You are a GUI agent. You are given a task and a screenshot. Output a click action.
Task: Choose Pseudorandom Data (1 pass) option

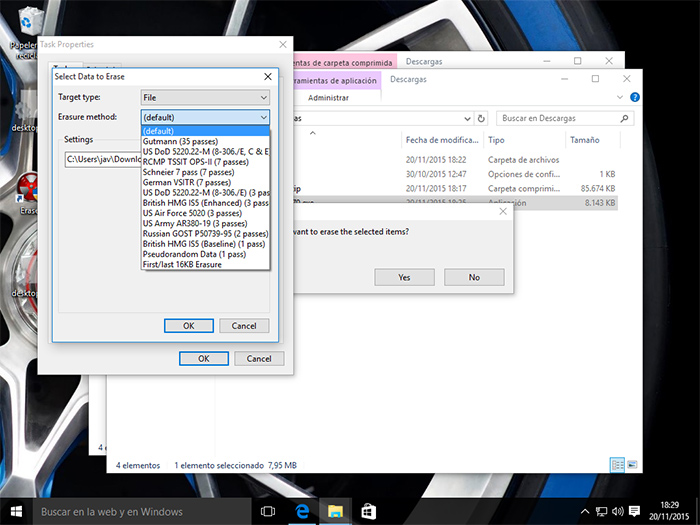click(193, 254)
